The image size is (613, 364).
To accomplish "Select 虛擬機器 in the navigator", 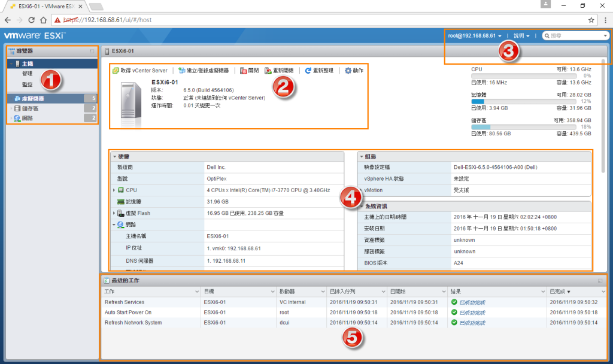I will tap(52, 99).
